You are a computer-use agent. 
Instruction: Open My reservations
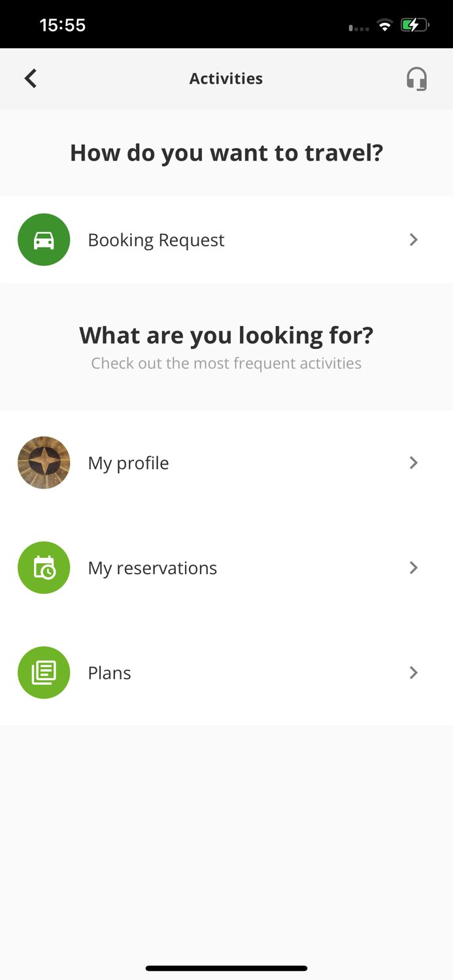click(152, 567)
